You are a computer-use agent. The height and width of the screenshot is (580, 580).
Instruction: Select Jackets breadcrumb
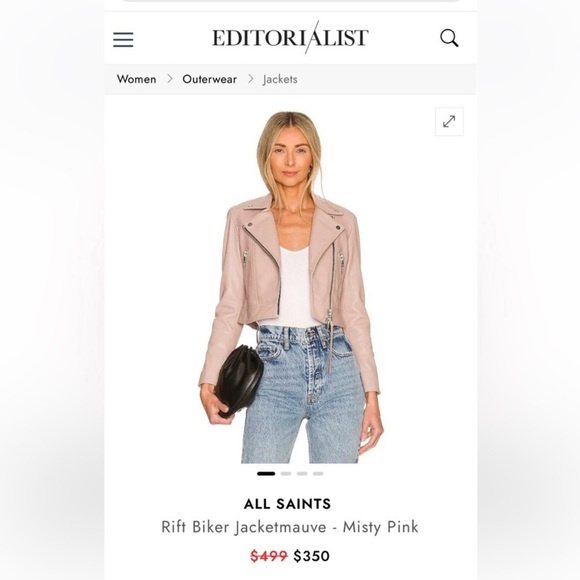click(280, 80)
